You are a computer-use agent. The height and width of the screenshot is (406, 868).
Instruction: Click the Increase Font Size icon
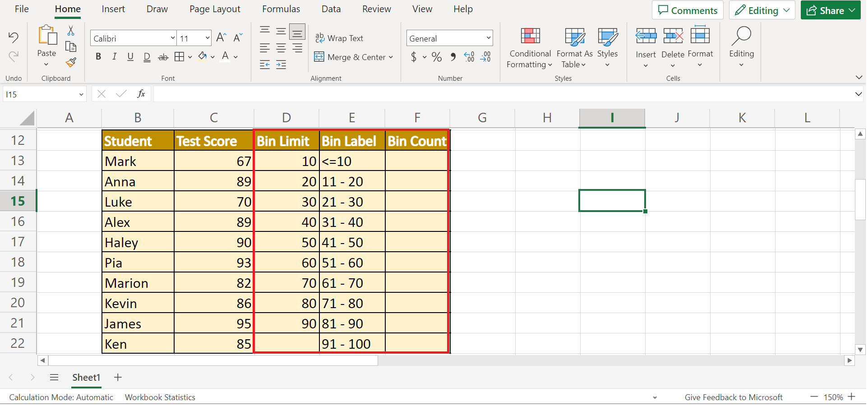point(221,38)
